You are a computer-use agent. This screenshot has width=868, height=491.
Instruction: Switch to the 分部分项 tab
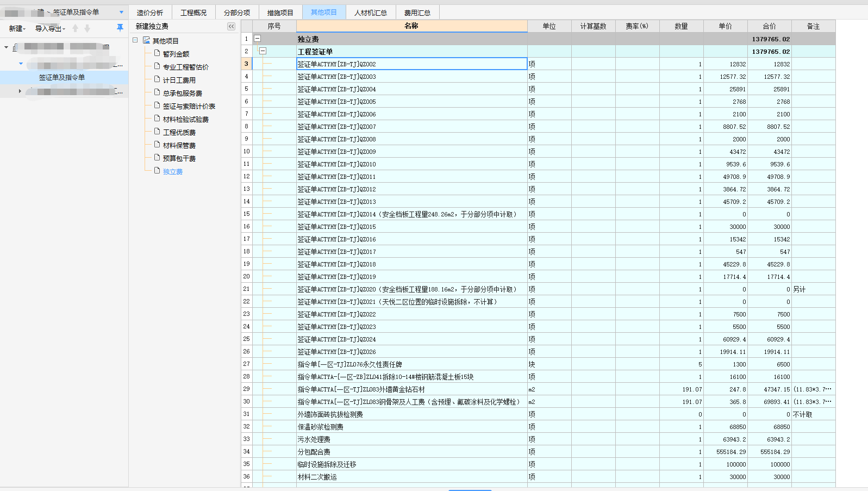click(x=237, y=13)
